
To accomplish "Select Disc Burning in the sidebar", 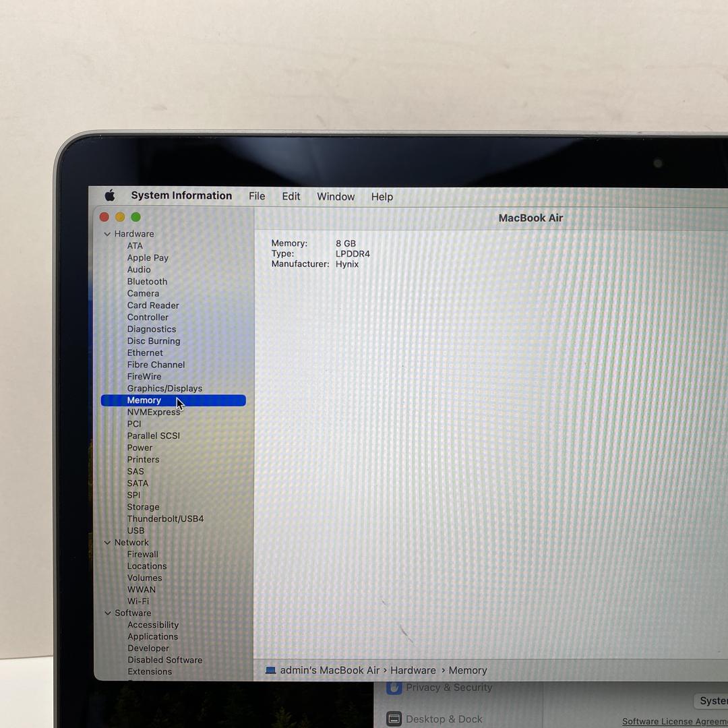I will 154,341.
